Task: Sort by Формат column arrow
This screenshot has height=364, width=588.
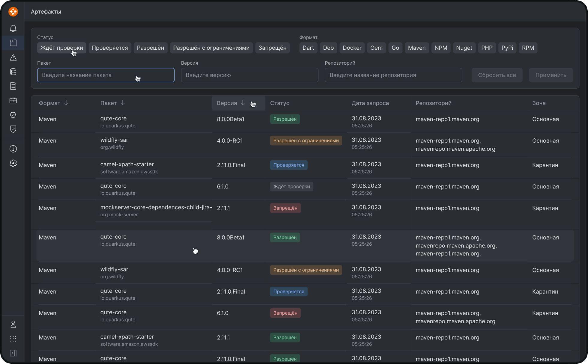Action: [66, 103]
